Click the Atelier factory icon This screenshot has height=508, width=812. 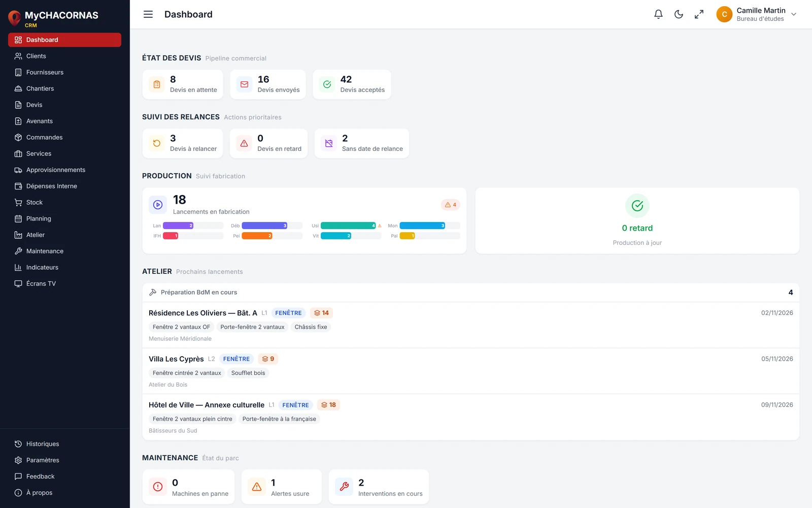pos(18,235)
